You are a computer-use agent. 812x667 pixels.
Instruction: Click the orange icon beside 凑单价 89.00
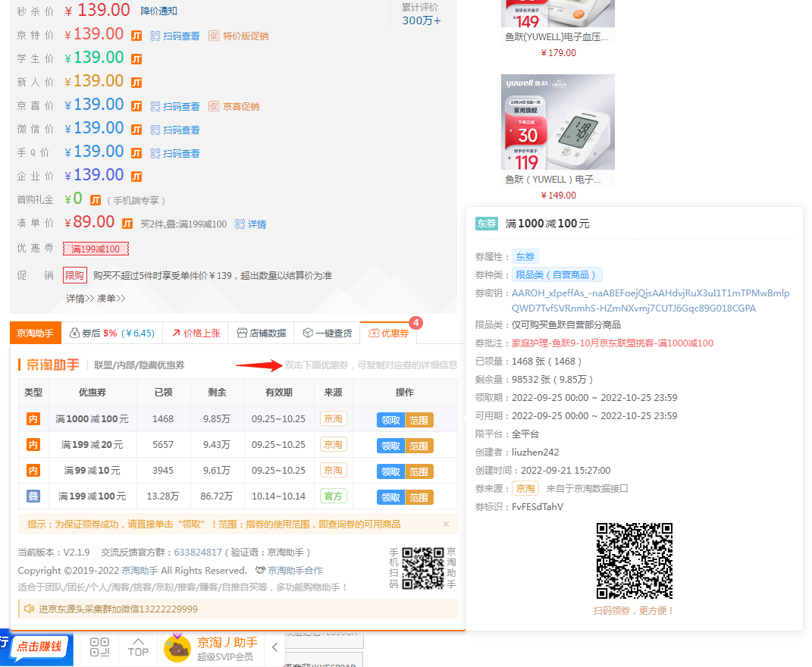(x=127, y=224)
